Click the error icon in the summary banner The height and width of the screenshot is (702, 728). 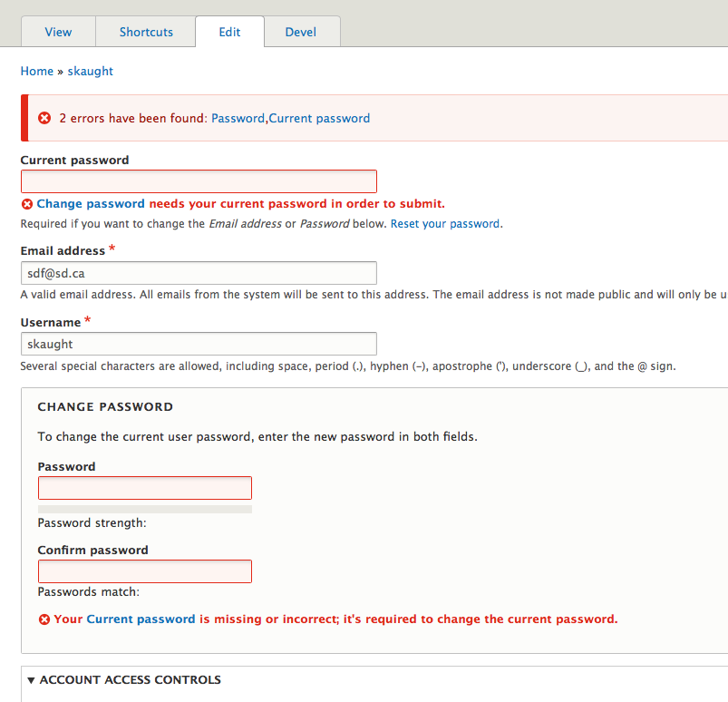tap(44, 118)
